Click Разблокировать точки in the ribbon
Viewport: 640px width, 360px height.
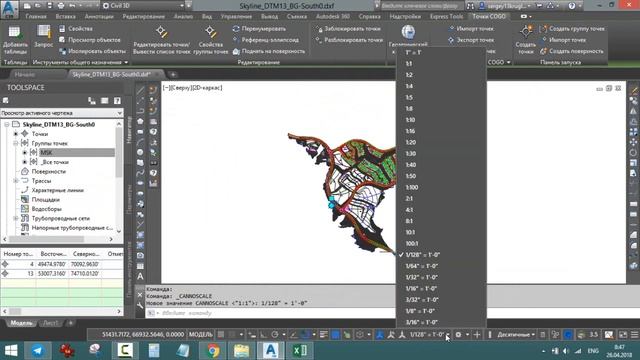(349, 40)
